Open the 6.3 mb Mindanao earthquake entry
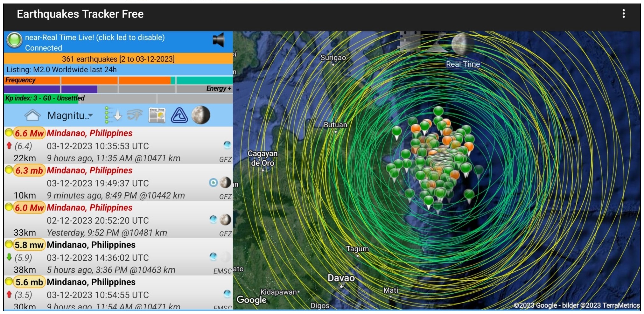Viewport: 644px width, 314px height. (118, 183)
